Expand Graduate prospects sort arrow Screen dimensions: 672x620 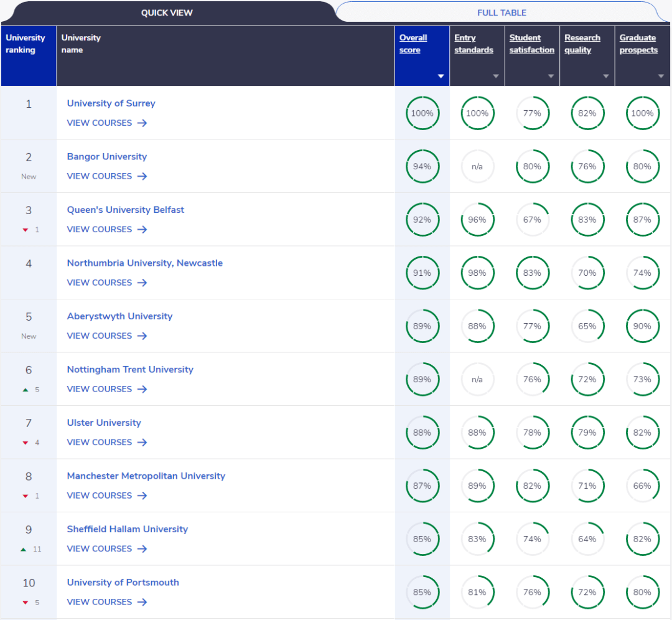[x=661, y=77]
